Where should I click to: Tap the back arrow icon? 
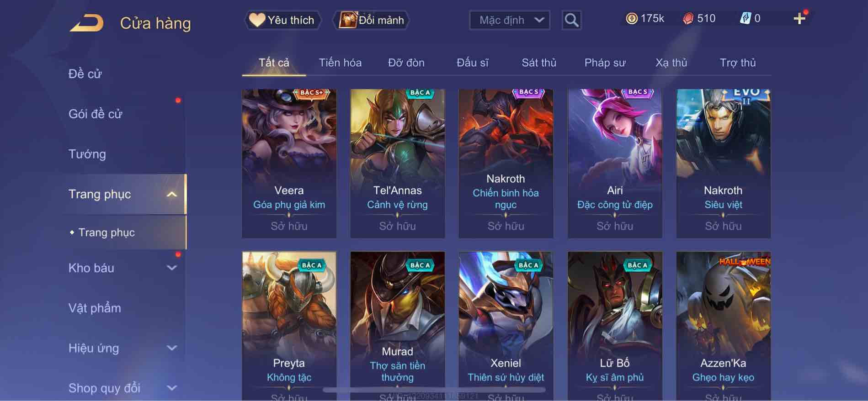(86, 23)
